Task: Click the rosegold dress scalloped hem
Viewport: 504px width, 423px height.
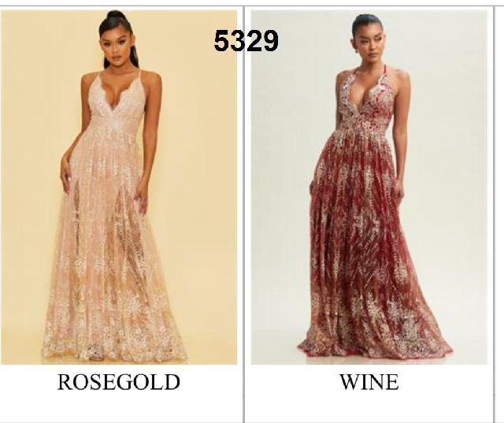Action: [x=114, y=351]
